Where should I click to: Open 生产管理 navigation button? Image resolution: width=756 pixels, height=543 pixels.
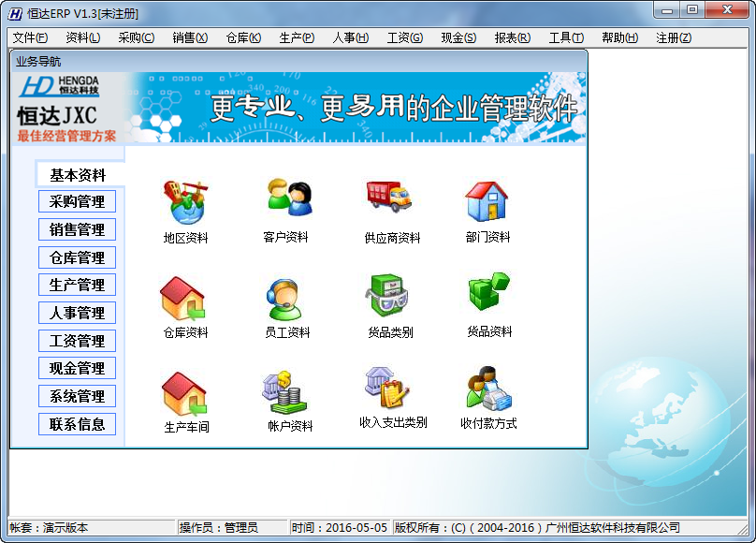[77, 285]
